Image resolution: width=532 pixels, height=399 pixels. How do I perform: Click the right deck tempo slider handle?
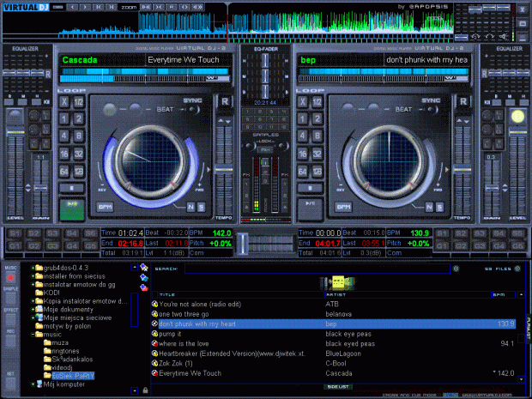click(x=462, y=170)
